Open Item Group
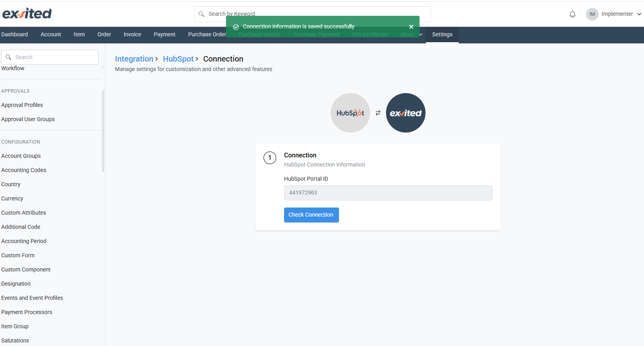The width and height of the screenshot is (644, 346). click(15, 326)
